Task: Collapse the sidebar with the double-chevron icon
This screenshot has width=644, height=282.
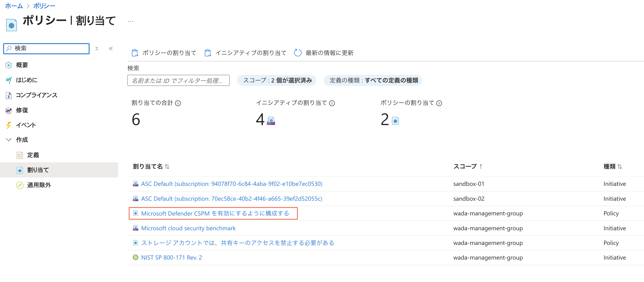Action: (111, 48)
